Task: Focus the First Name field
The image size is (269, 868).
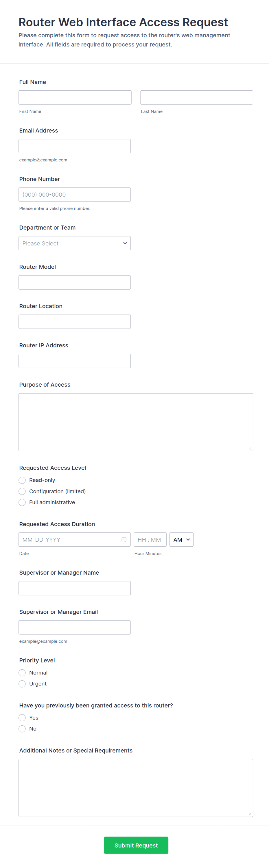Action: 75,97
